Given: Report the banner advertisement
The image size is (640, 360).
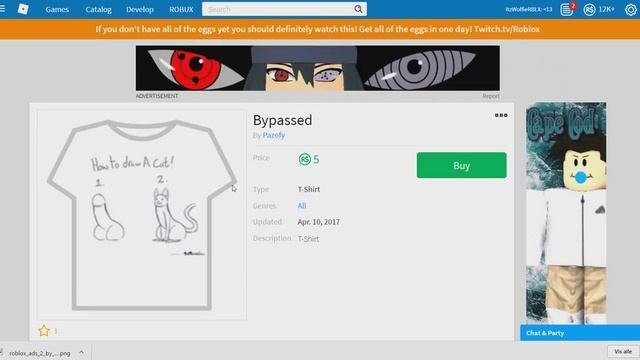Looking at the screenshot, I should 491,96.
